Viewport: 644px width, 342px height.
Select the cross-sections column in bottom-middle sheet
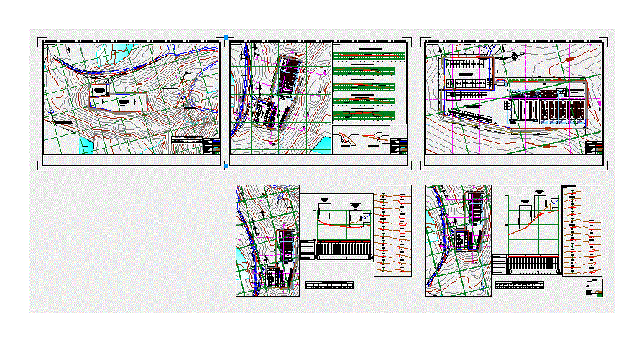[392, 231]
